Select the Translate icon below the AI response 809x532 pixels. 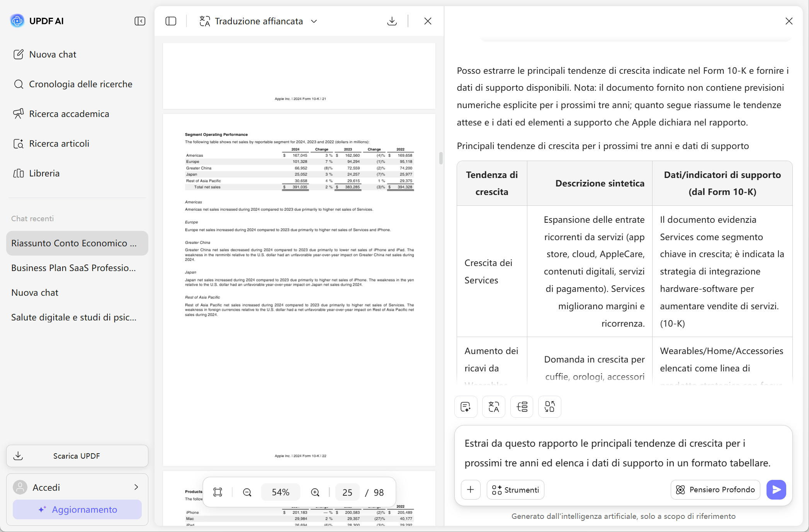[493, 407]
